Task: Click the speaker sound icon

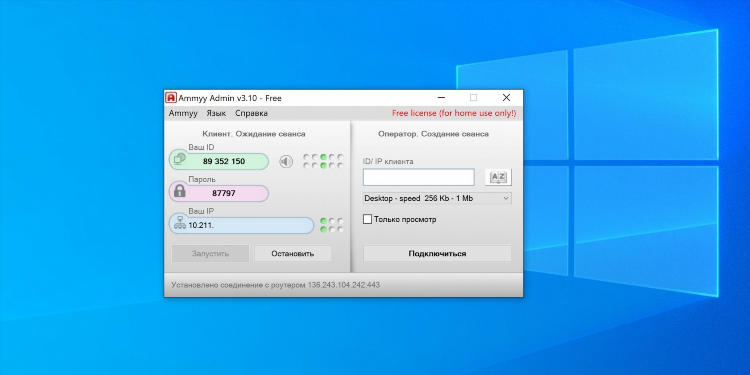Action: coord(286,162)
